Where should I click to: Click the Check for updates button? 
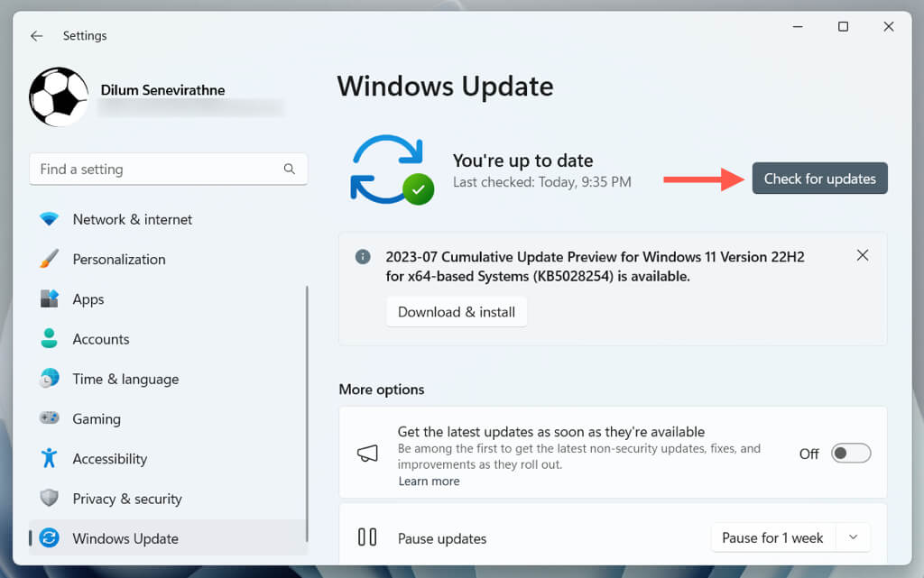point(819,179)
